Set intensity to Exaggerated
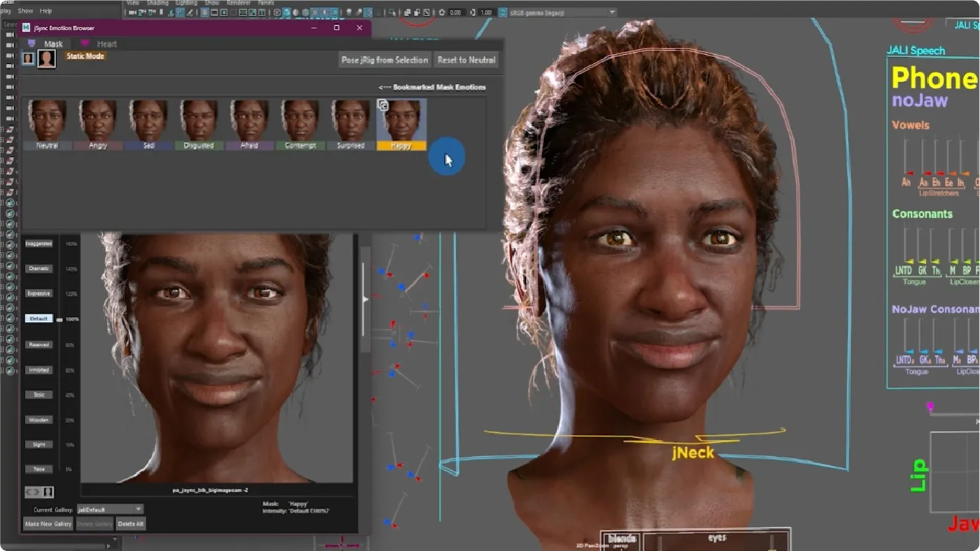The width and height of the screenshot is (980, 551). coord(39,244)
